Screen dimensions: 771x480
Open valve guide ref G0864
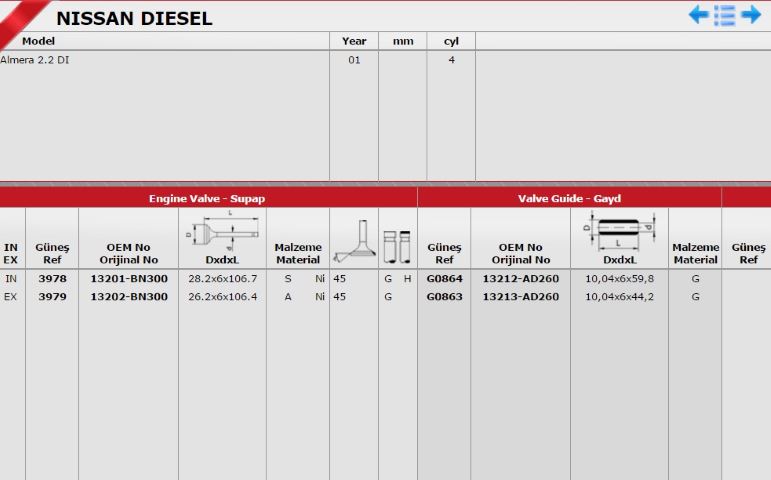(445, 278)
